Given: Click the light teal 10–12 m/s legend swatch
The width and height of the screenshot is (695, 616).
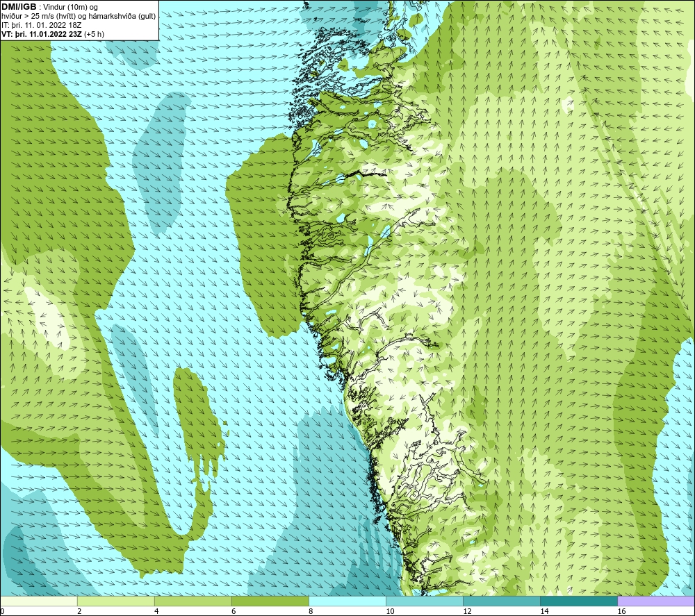Looking at the screenshot, I should click(424, 601).
